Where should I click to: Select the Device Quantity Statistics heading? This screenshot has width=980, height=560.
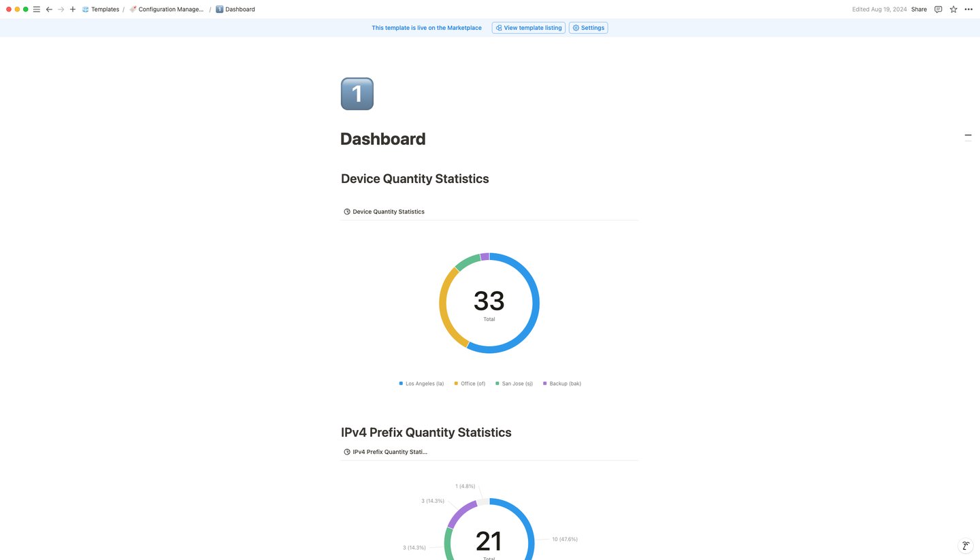pos(414,179)
